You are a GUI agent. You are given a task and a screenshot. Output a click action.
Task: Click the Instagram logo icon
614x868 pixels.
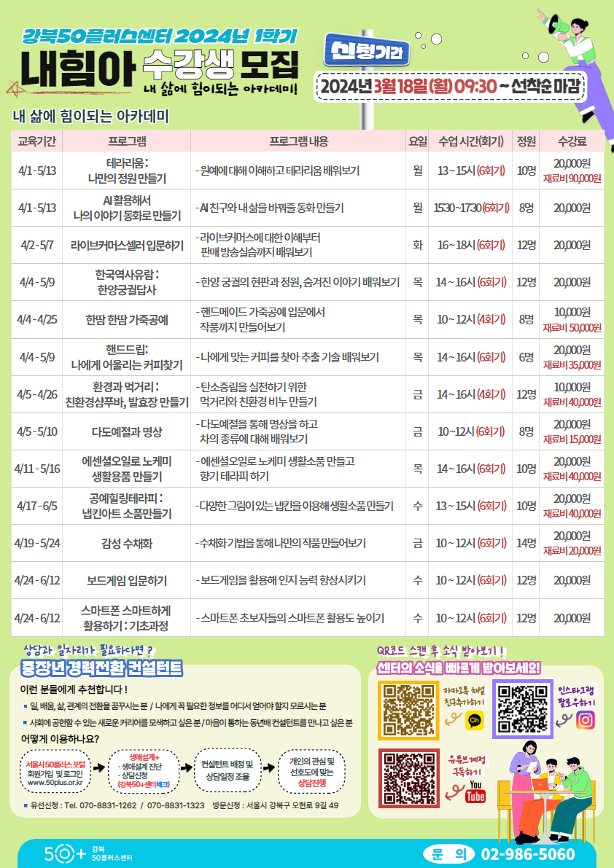pos(585,720)
